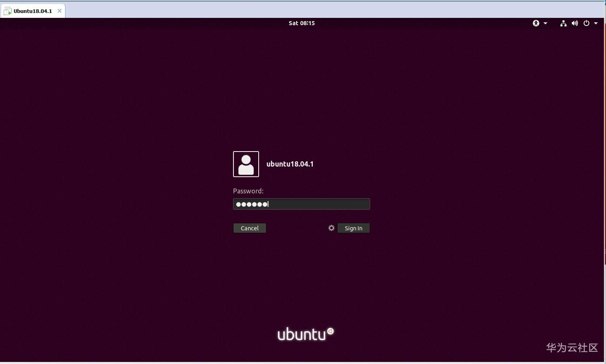Open the clock showing Sat 08:15
This screenshot has height=364, width=606.
[302, 23]
